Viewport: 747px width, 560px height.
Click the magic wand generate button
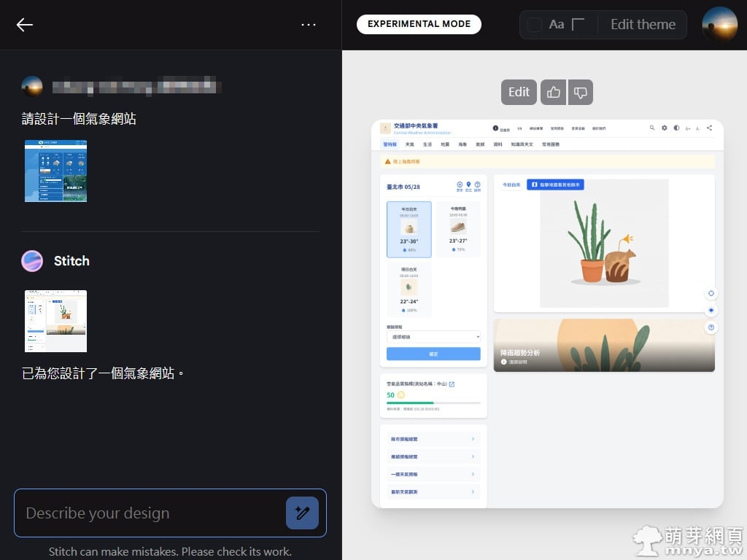(302, 513)
